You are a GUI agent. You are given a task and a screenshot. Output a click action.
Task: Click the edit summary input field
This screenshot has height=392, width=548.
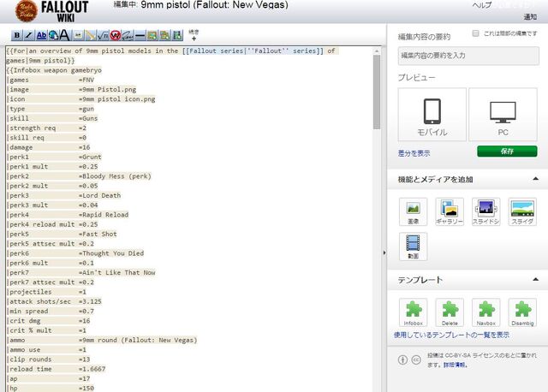(468, 56)
